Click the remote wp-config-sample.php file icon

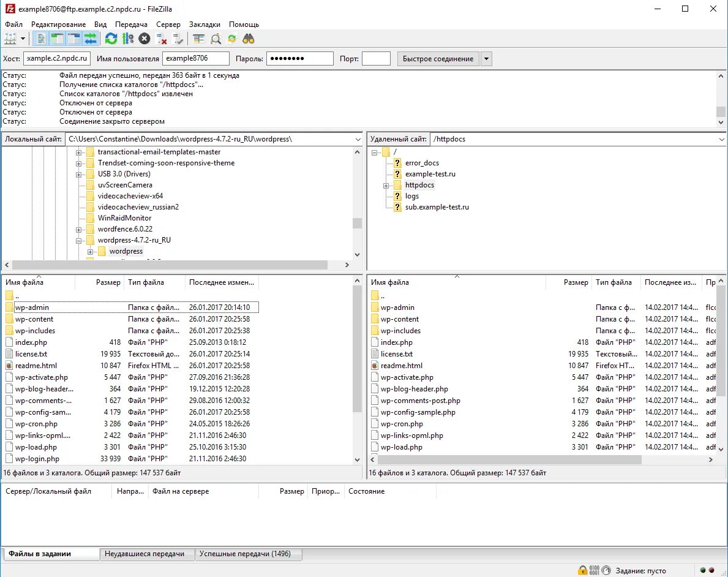pyautogui.click(x=375, y=412)
